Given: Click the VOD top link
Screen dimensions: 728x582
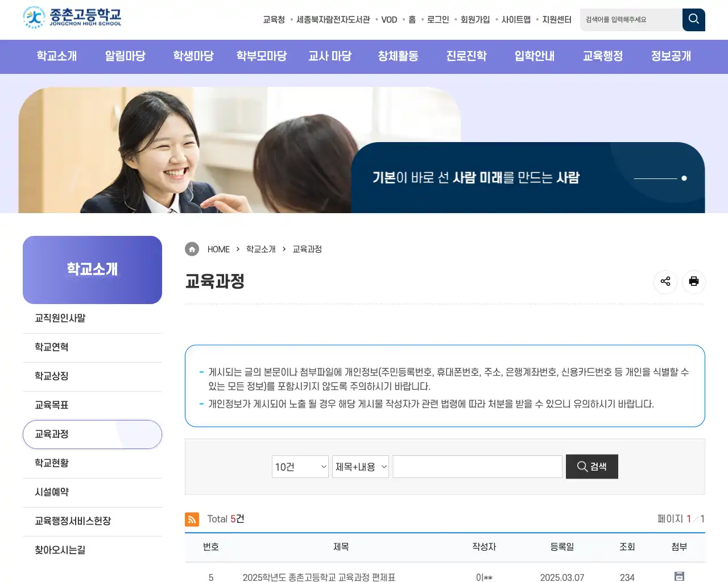Looking at the screenshot, I should point(389,19).
